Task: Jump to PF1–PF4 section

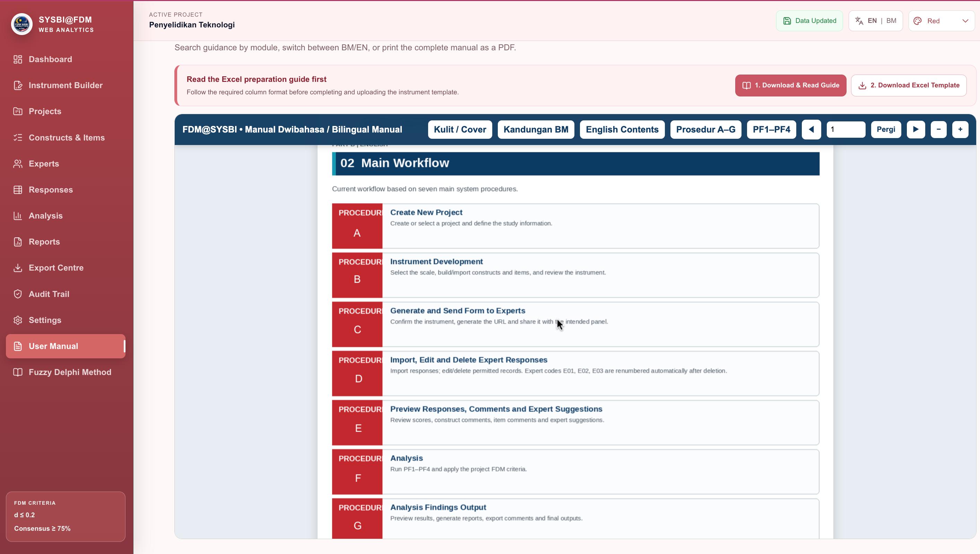Action: [x=771, y=129]
